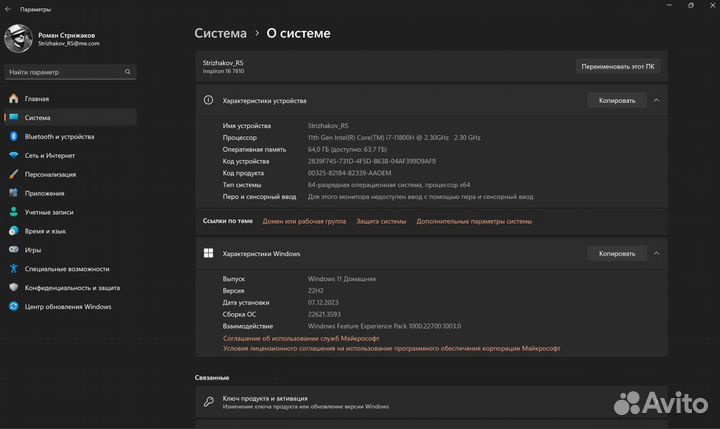Click the pen and touch input status text
This screenshot has height=429, width=720.
(x=421, y=197)
